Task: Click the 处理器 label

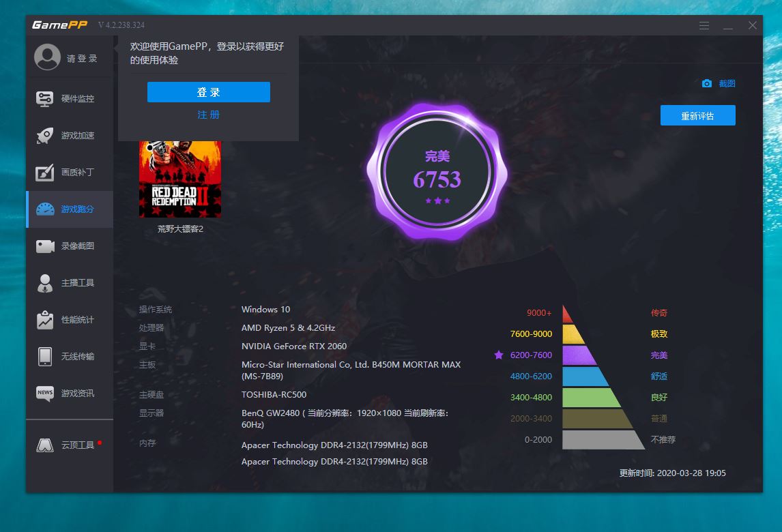Action: (151, 328)
